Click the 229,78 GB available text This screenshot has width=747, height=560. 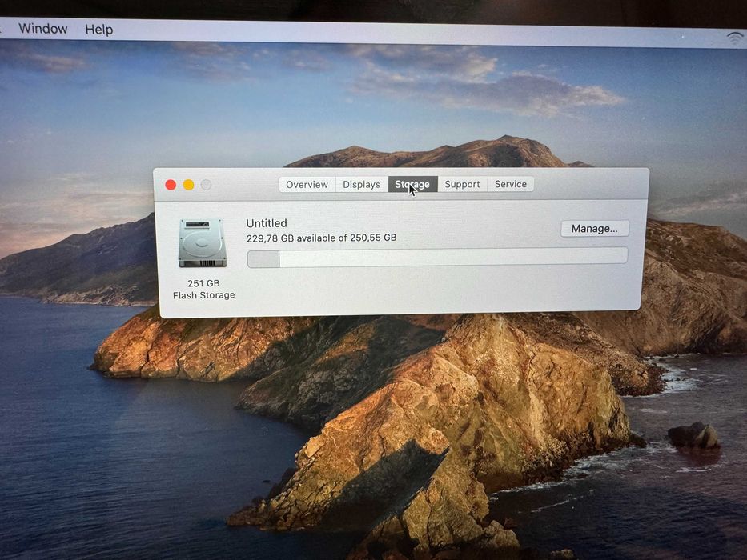coord(322,238)
